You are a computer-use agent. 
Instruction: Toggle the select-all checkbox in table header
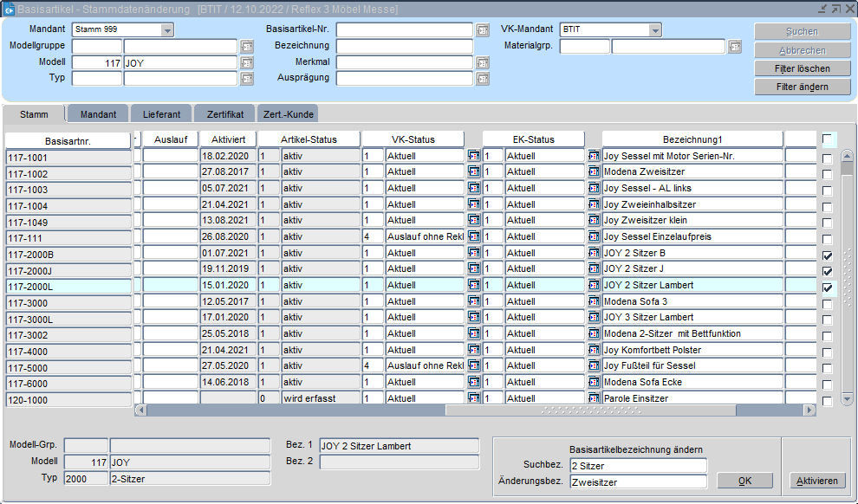point(828,139)
